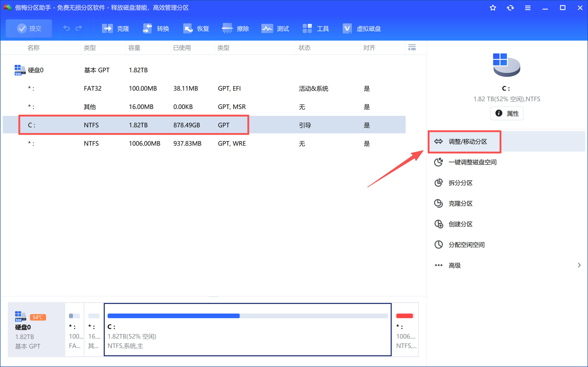Select Allocate Free Space (分配空闲空间)
This screenshot has height=367, width=588.
pos(466,245)
